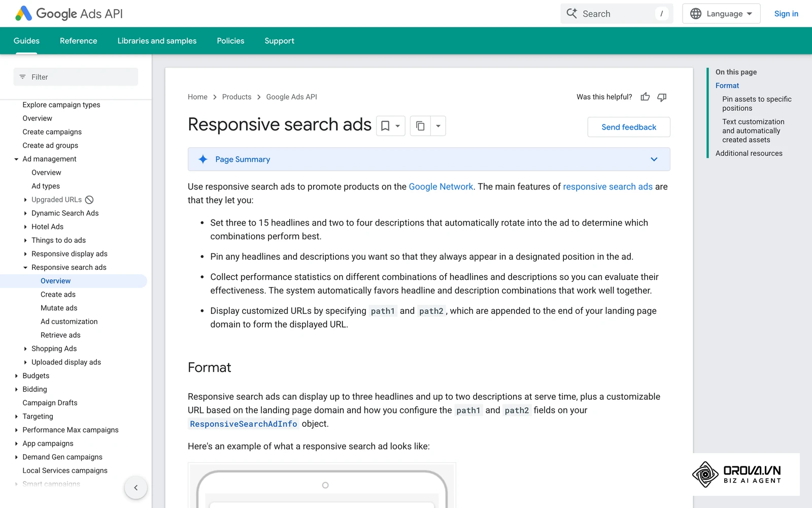Select Mutate ads in sidebar
Screen dimensions: 812x508
[x=59, y=308]
